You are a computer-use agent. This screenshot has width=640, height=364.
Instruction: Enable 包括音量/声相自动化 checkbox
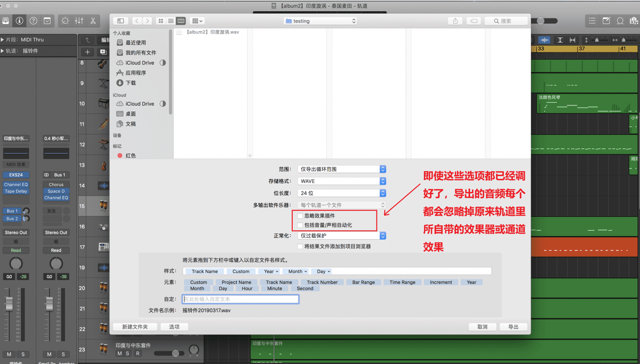click(x=300, y=225)
